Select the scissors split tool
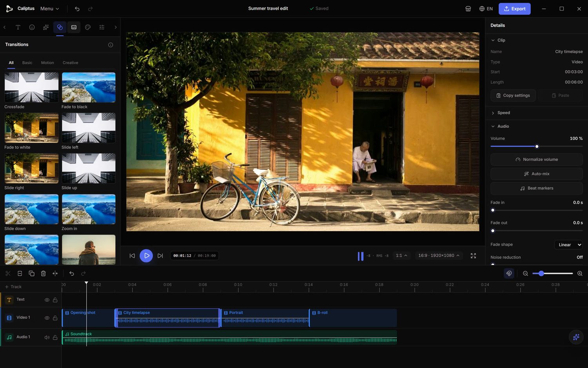The image size is (588, 368). pos(8,273)
